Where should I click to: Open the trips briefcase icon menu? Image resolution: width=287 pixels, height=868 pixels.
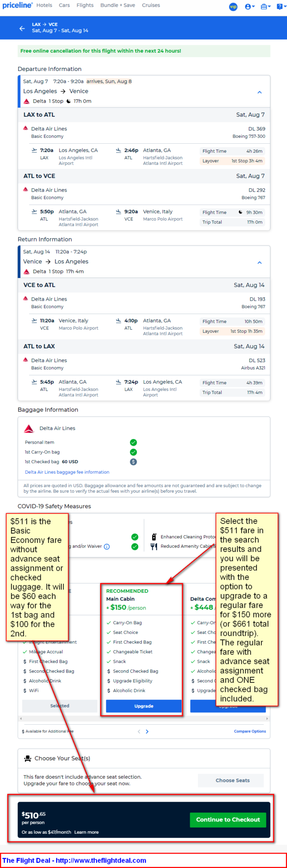pyautogui.click(x=266, y=6)
